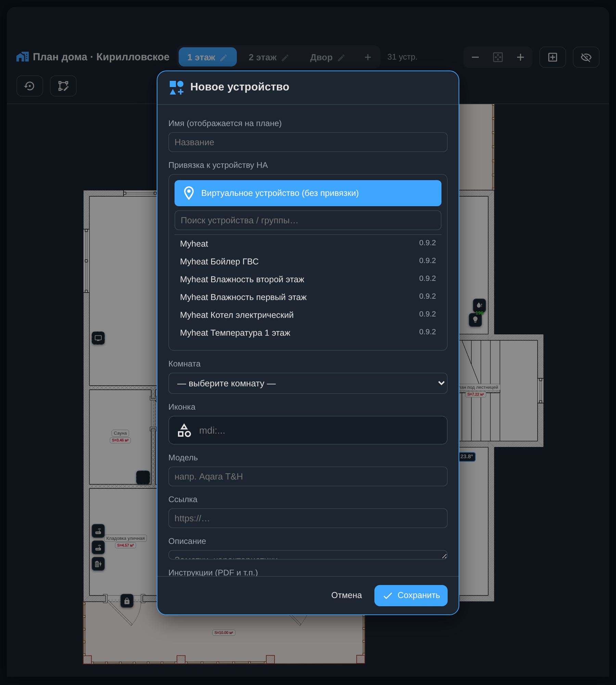Click the water leak sensor icon
Screen dimensions: 616x685
[479, 305]
